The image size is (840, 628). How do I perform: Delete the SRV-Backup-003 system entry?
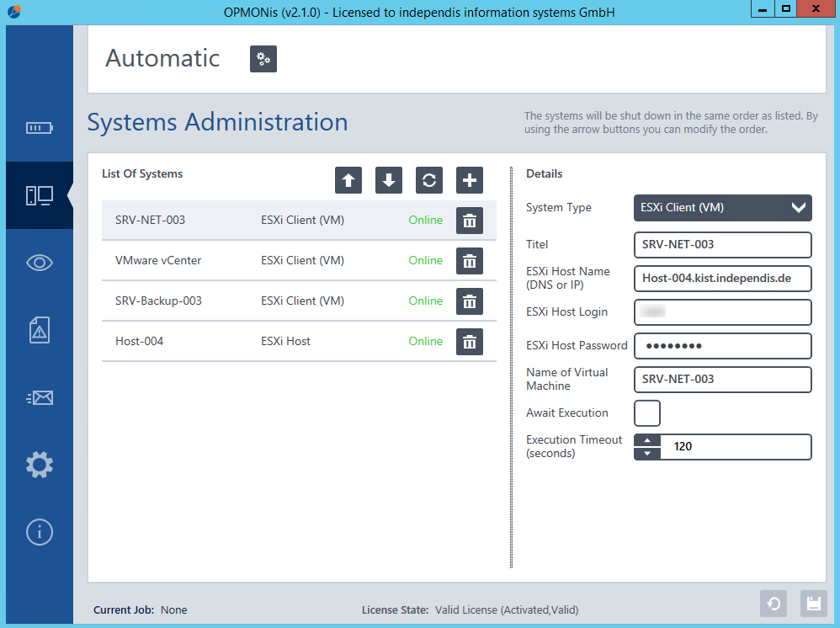(470, 301)
